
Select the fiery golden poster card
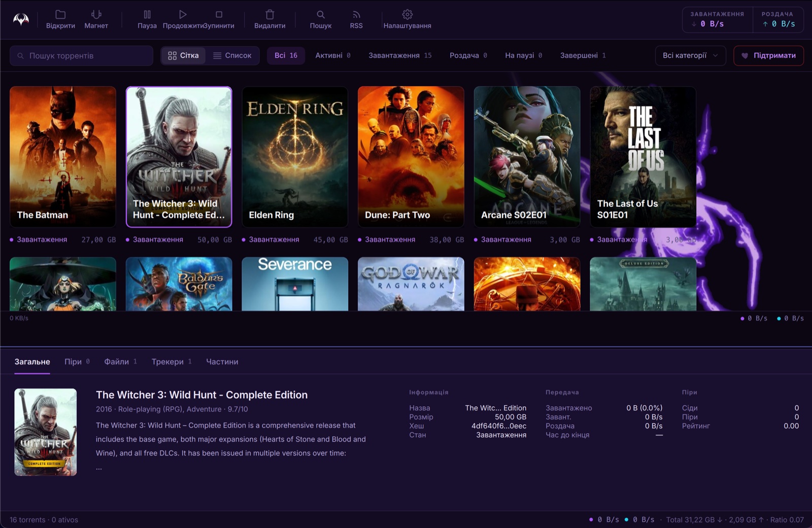coord(527,284)
